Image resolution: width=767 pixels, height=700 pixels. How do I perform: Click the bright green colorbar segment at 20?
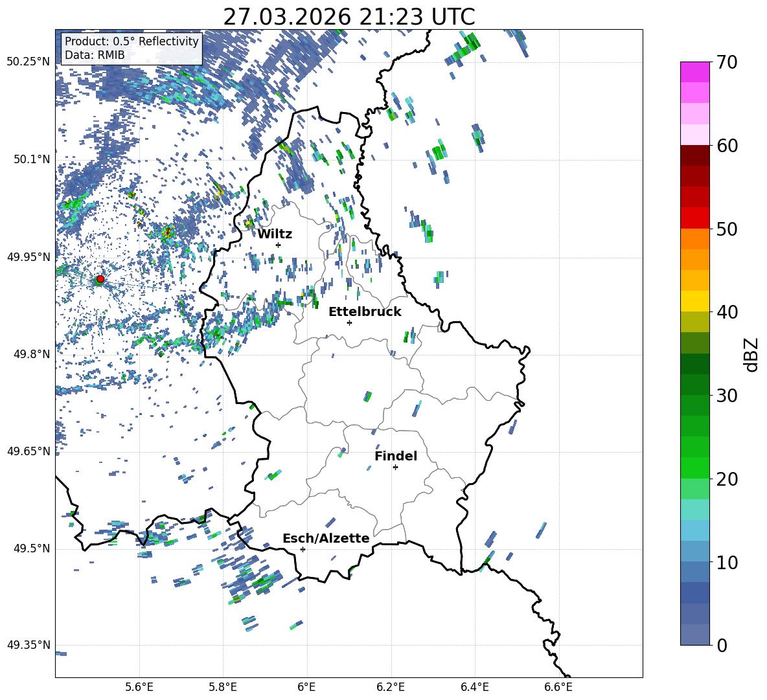pyautogui.click(x=695, y=468)
